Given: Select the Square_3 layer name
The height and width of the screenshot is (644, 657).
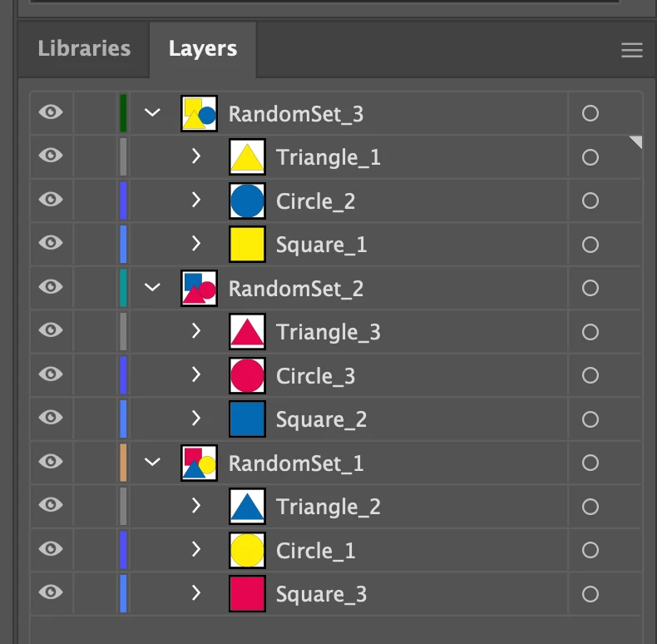Looking at the screenshot, I should coord(321,595).
